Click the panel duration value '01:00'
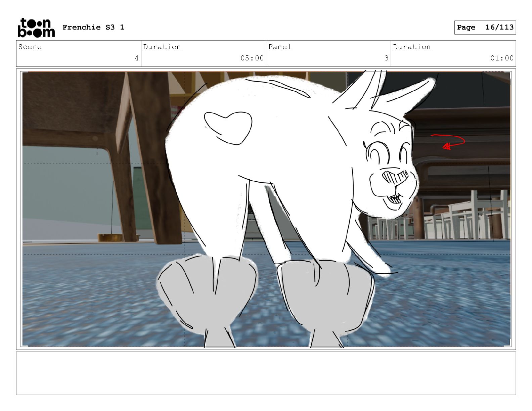The height and width of the screenshot is (411, 532). (502, 58)
